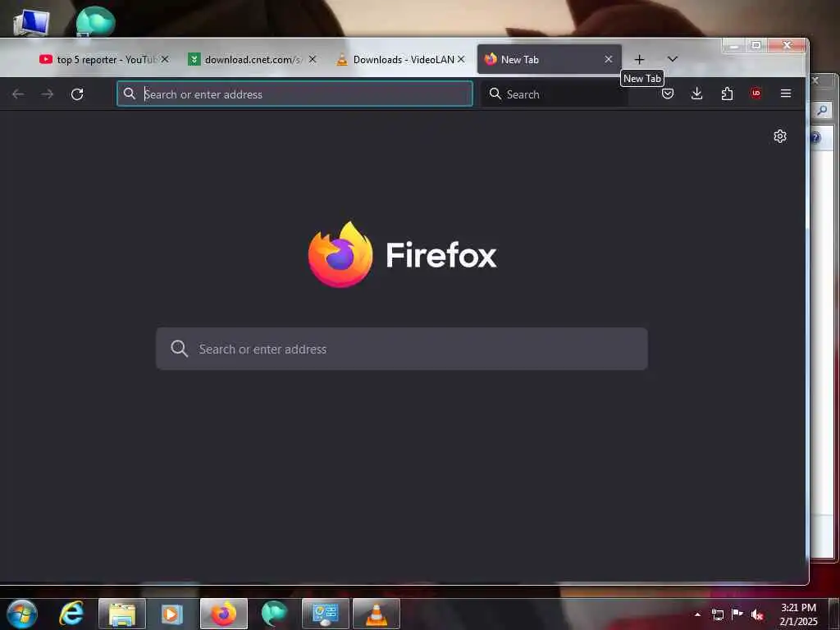
Task: Show hidden system tray icons
Action: [697, 614]
